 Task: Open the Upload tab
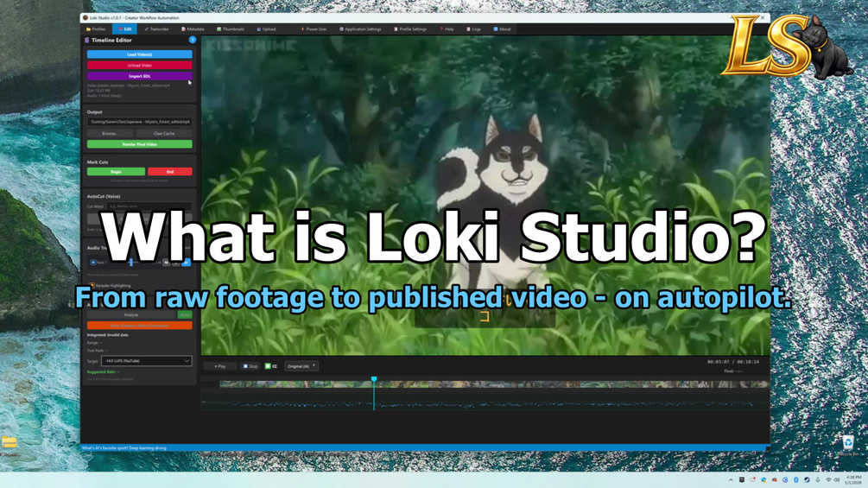(266, 29)
